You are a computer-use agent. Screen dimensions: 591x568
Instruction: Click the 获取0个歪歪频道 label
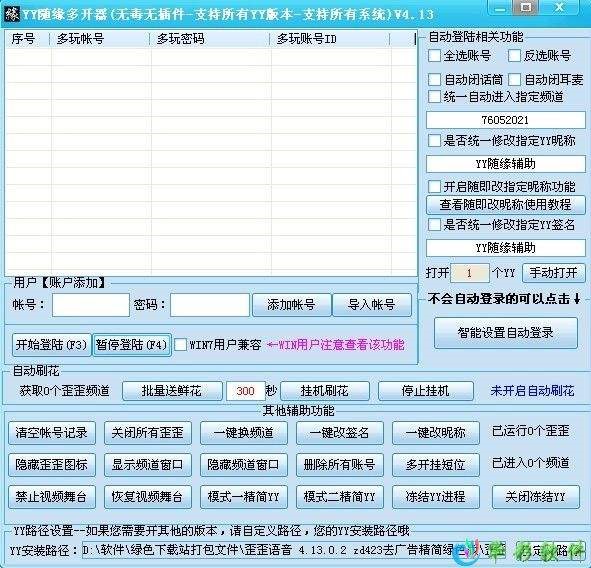click(64, 391)
